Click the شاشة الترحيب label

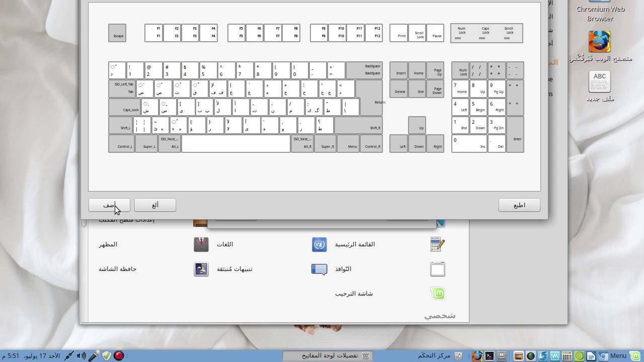point(354,294)
